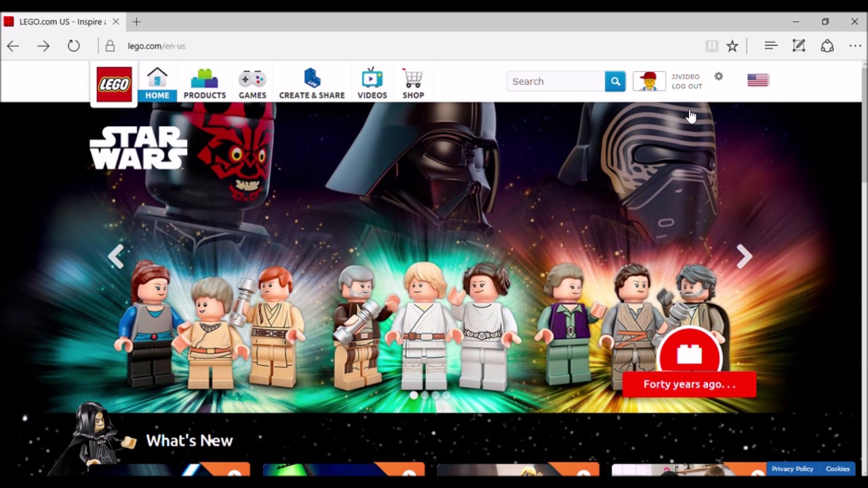Show previous carousel slide arrow

pyautogui.click(x=116, y=256)
